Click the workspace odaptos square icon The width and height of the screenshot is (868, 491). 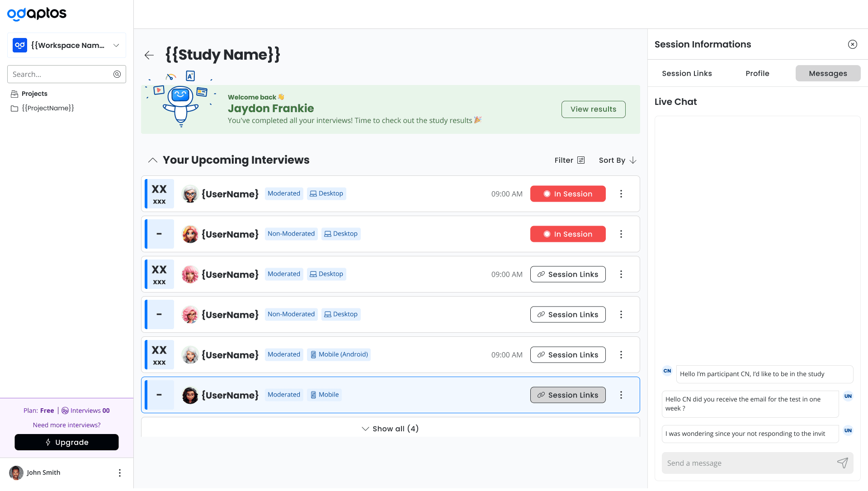pos(20,45)
